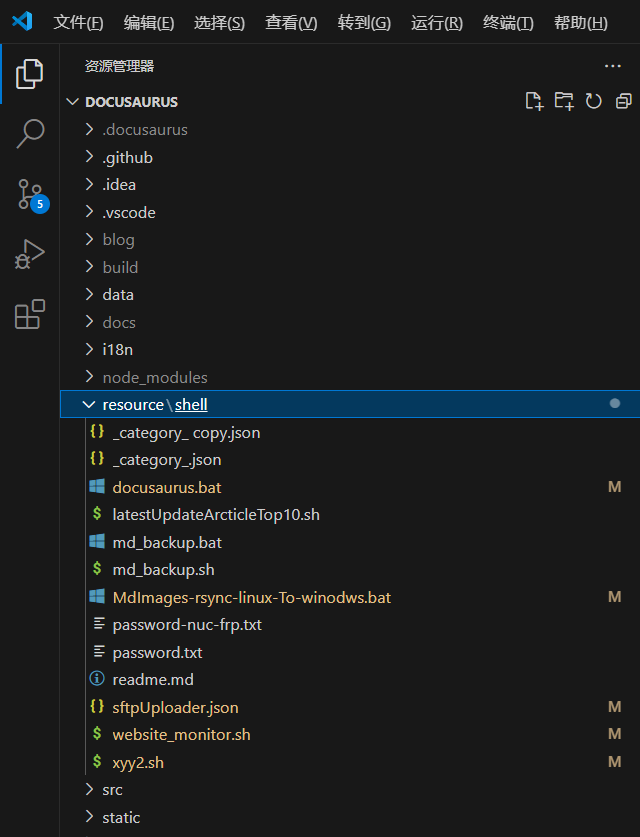Collapse all folders in explorer
Image resolution: width=640 pixels, height=837 pixels.
[623, 101]
